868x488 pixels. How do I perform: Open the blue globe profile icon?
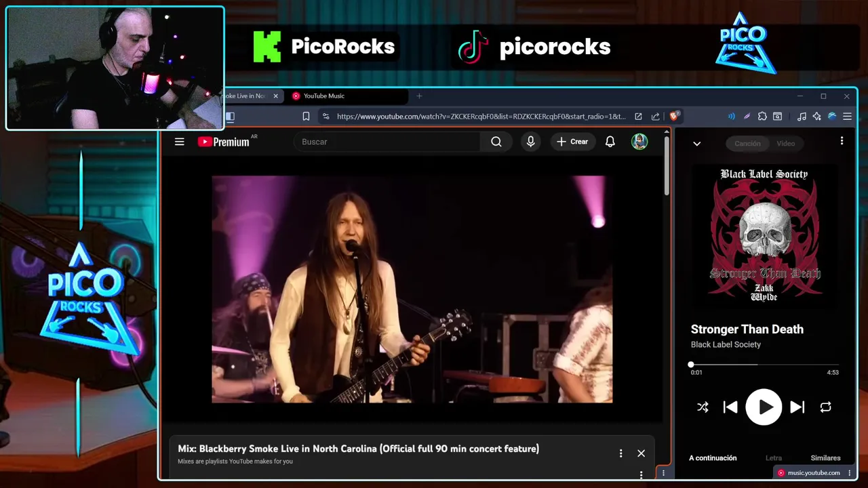click(x=832, y=117)
